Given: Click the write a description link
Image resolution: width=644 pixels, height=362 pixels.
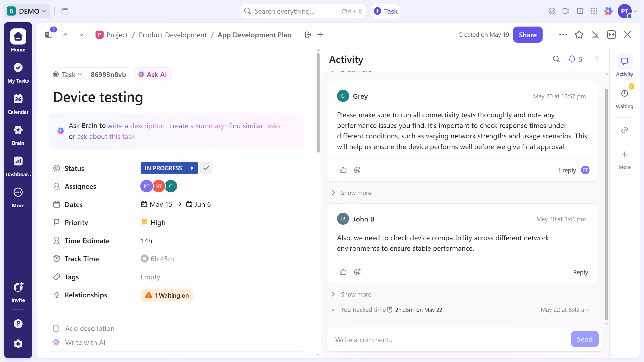Looking at the screenshot, I should tap(136, 126).
